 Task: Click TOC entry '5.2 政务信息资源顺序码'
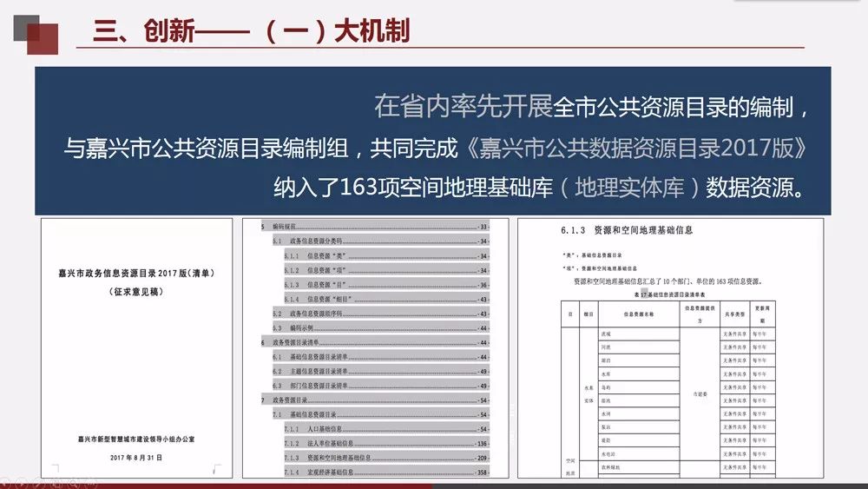click(381, 314)
